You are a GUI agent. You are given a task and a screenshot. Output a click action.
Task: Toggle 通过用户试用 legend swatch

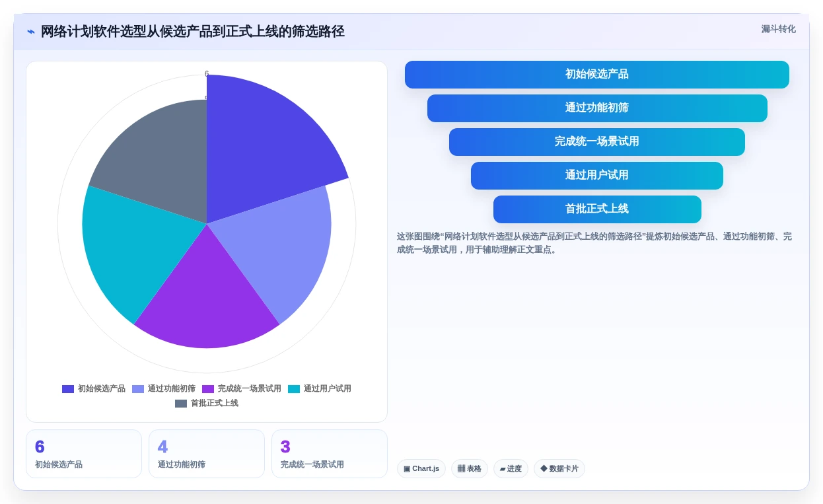pyautogui.click(x=294, y=389)
